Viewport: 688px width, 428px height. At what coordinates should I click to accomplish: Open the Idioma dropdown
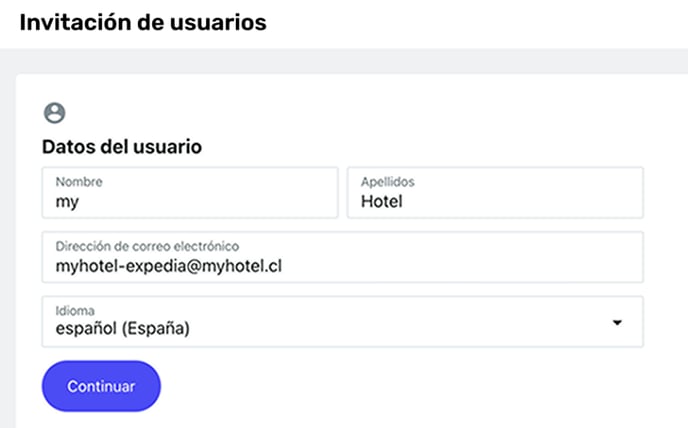(x=343, y=321)
